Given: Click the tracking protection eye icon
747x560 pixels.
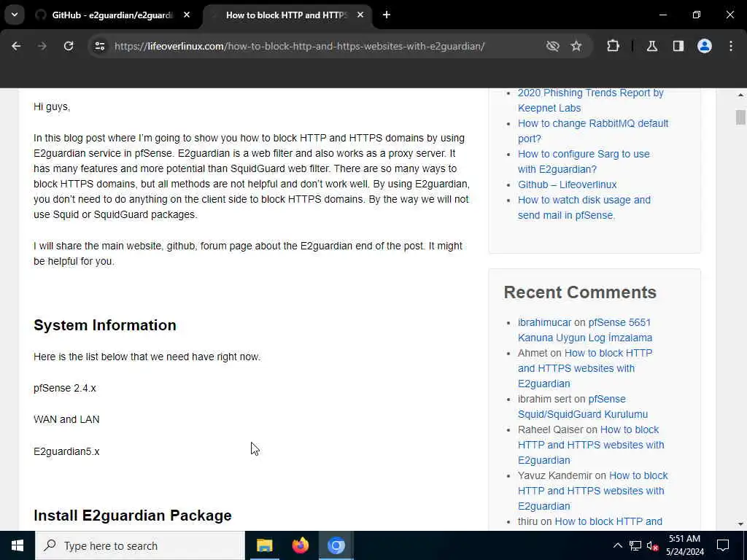Looking at the screenshot, I should (x=553, y=46).
